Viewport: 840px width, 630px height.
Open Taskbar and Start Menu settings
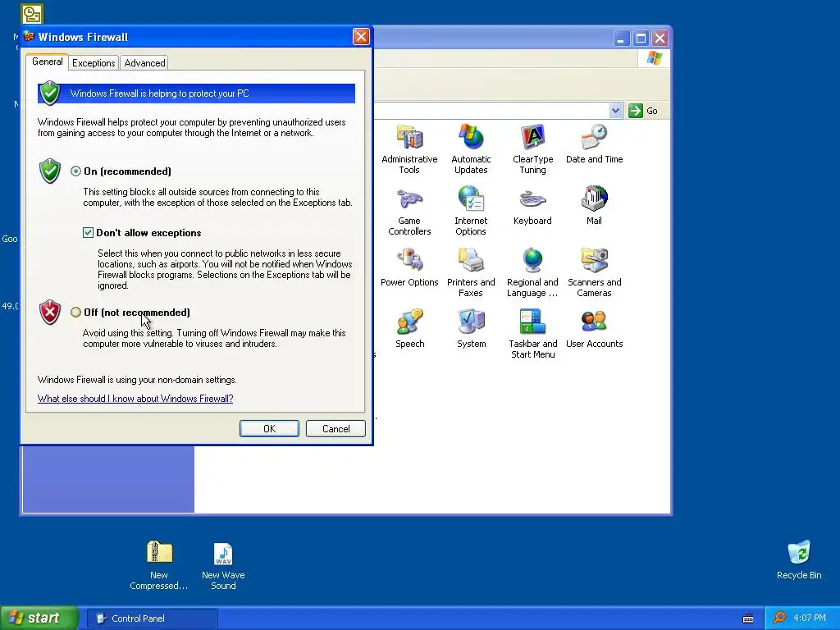[x=532, y=334]
